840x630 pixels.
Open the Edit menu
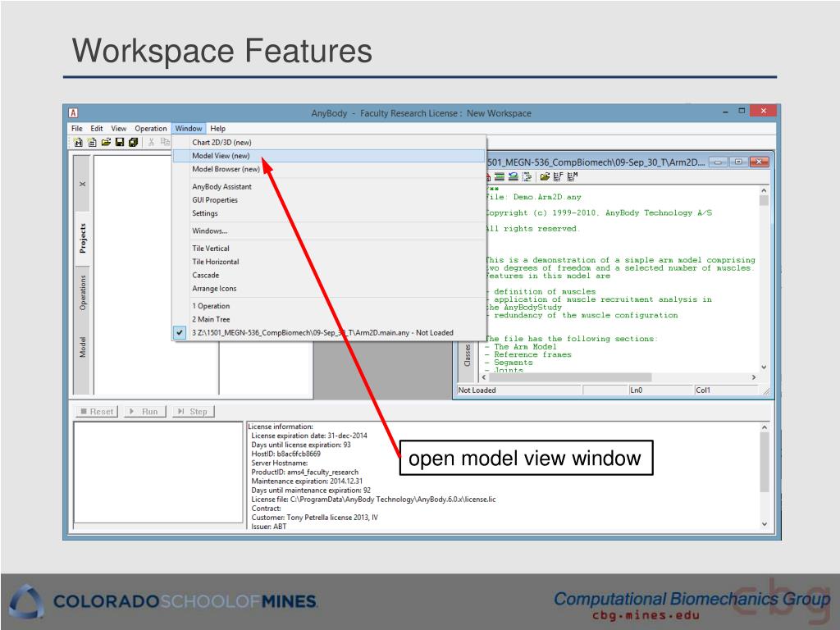[x=97, y=129]
